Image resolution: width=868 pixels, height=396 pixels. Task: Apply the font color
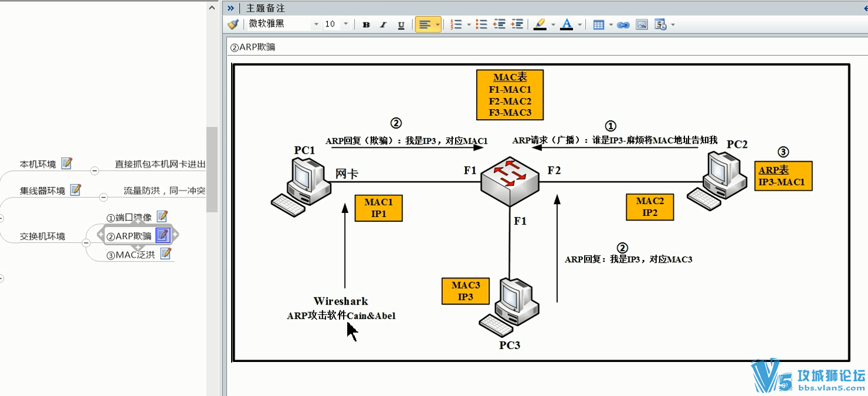pos(567,25)
